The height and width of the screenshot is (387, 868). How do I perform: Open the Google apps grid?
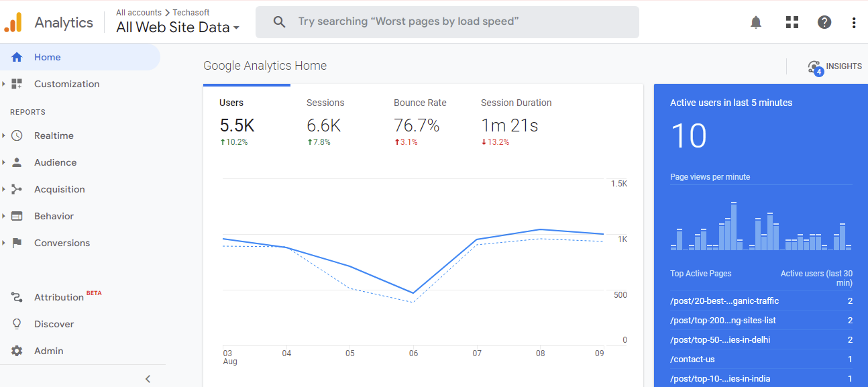coord(792,21)
